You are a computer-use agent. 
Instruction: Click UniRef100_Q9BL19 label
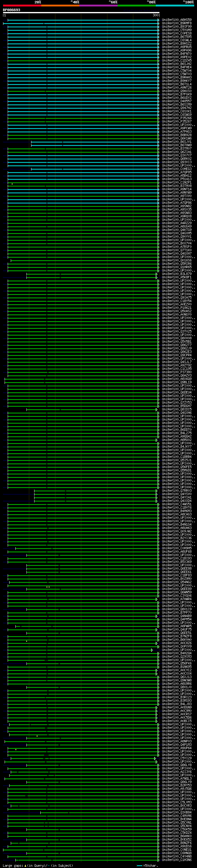pyautogui.click(x=177, y=382)
